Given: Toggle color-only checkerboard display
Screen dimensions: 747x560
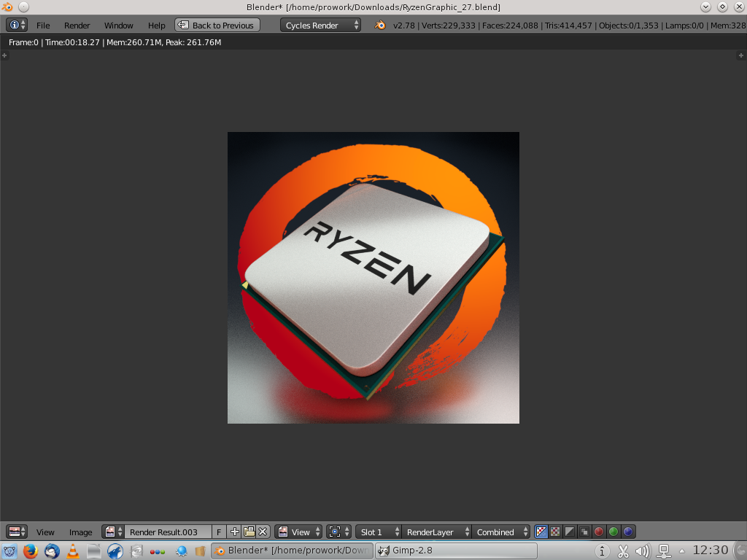Looking at the screenshot, I should [555, 532].
